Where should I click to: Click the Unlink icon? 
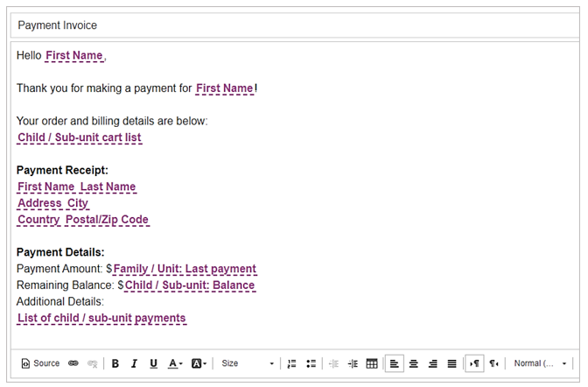tap(92, 363)
